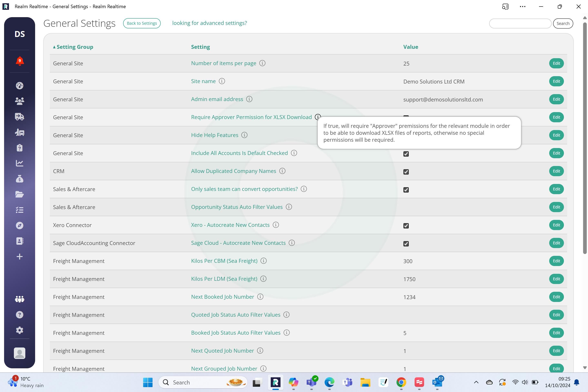Screen dimensions: 588x392
Task: Open the line chart reports icon
Action: [20, 163]
